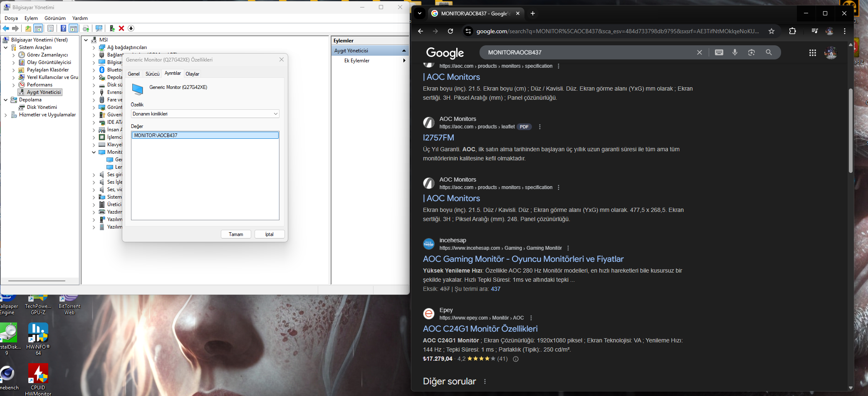This screenshot has width=868, height=396.
Task: Go back in Computer Management toolbar
Action: tap(6, 28)
